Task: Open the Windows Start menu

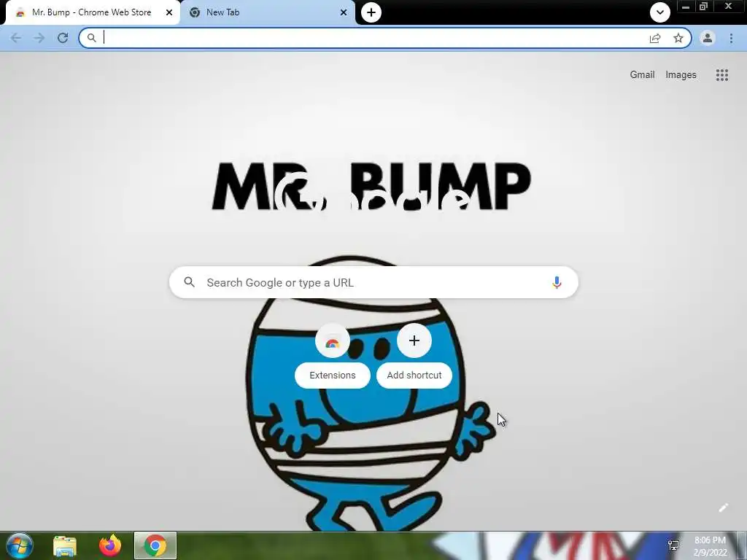Action: (20, 545)
